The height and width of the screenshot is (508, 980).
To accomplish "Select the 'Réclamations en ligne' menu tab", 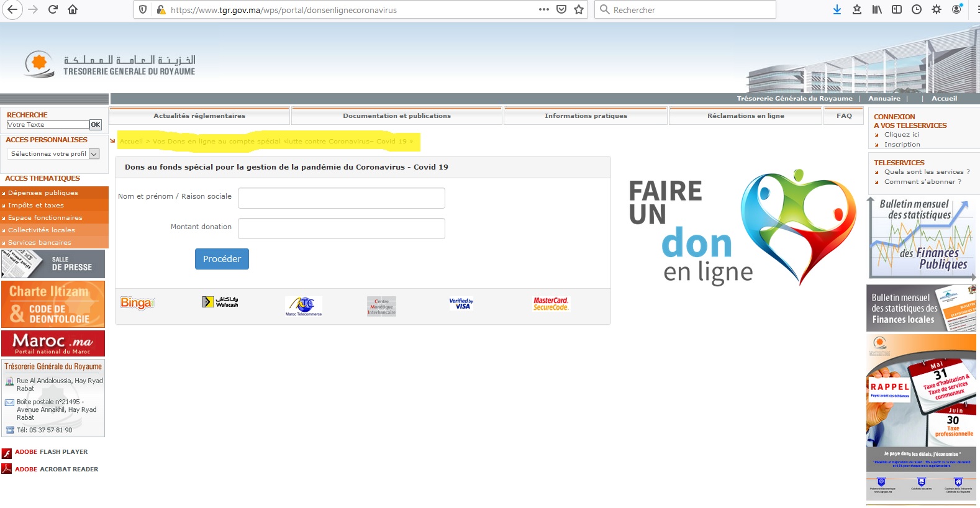I will 745,116.
